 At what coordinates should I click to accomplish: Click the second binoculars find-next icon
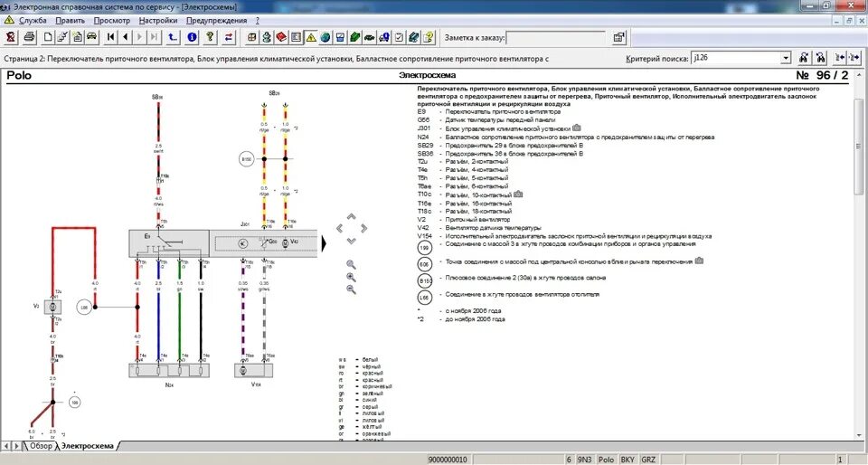(x=820, y=58)
